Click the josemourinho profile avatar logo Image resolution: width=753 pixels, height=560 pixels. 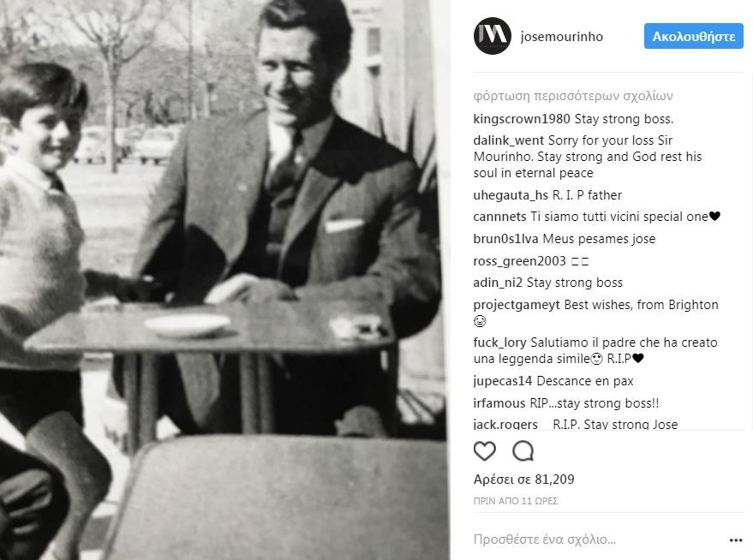point(492,36)
